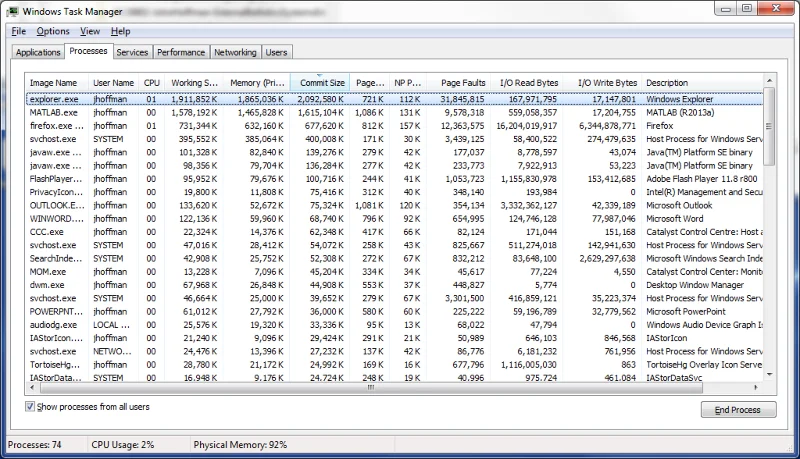Click the Task Manager title bar icon
This screenshot has width=800, height=459.
(13, 11)
